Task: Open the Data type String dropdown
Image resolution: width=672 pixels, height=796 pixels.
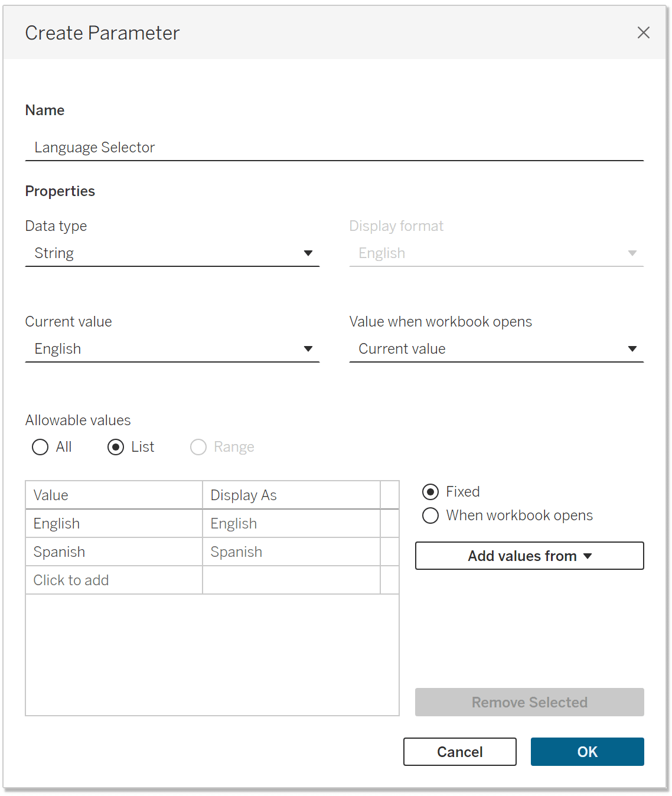Action: coord(172,253)
